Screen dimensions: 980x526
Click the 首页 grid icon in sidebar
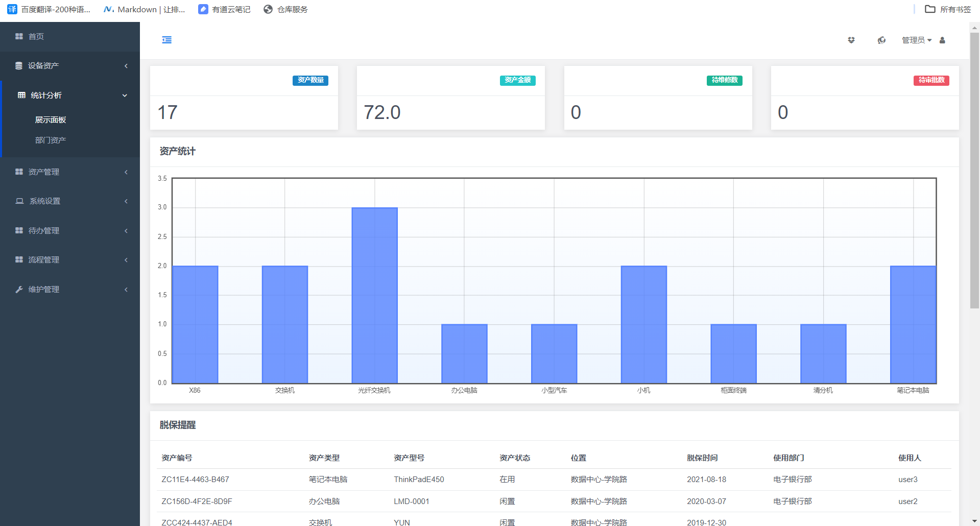[19, 36]
